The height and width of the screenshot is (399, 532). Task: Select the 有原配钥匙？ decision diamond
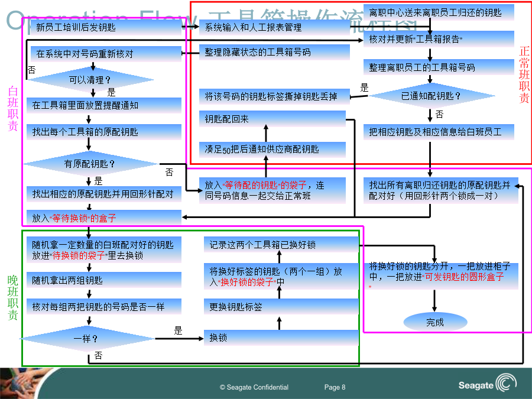[90, 164]
